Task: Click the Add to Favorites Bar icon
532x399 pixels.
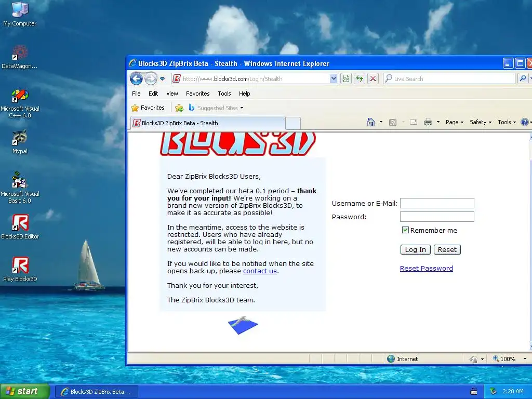Action: [179, 108]
